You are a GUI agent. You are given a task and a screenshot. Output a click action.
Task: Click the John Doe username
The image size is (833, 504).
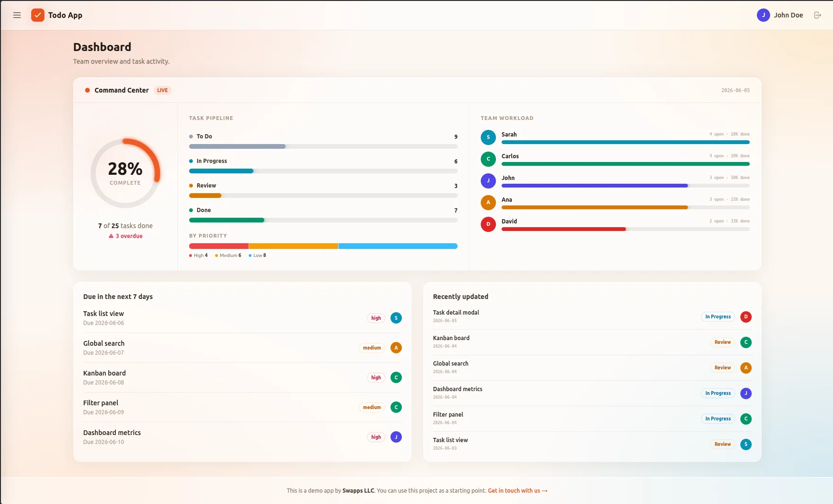pos(789,15)
